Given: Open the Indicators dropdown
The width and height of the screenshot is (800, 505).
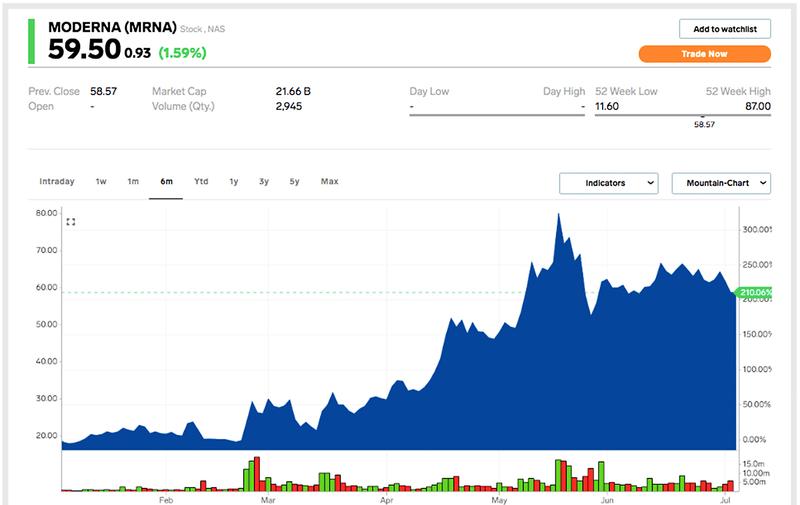Looking at the screenshot, I should 609,183.
